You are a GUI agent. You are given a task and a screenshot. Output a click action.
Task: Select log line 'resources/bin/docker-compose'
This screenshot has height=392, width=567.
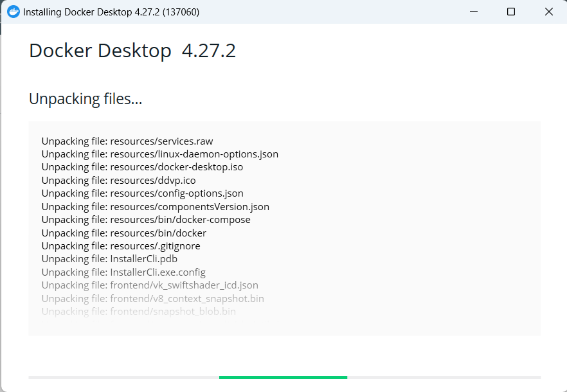point(146,220)
